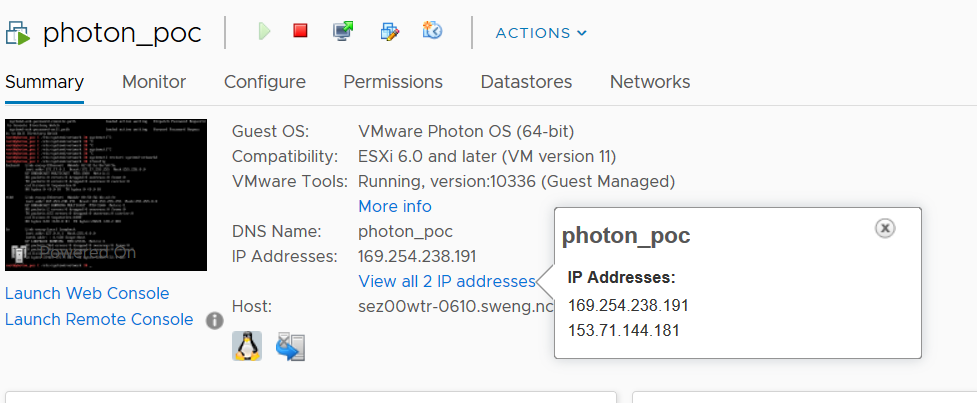This screenshot has width=977, height=403.
Task: Open the Configure tab
Action: click(265, 82)
